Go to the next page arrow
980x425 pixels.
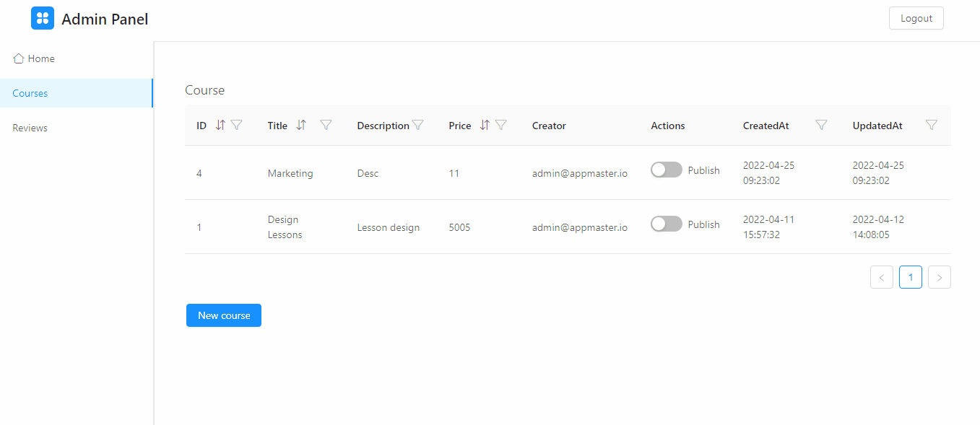[939, 277]
